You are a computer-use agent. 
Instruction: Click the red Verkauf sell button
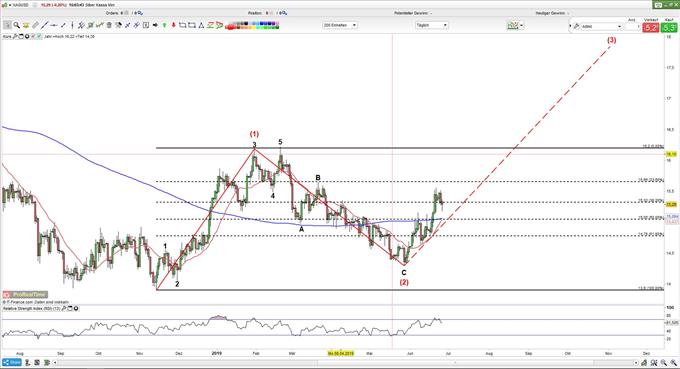(651, 27)
